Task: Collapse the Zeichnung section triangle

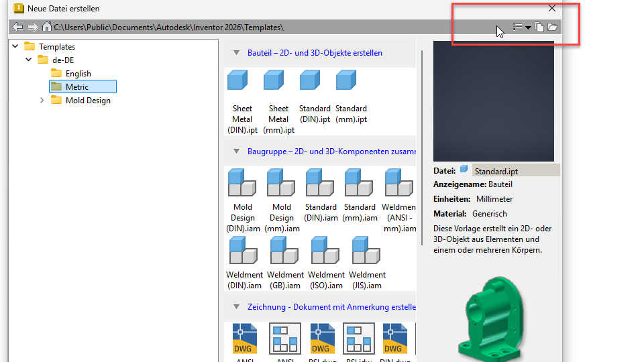Action: 236,306
